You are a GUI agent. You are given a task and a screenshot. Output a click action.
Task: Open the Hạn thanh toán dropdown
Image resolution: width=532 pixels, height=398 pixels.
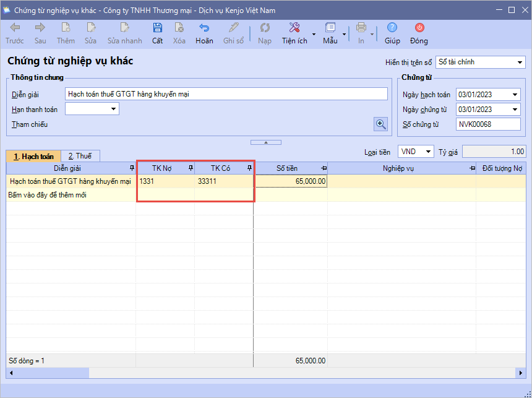coord(114,110)
